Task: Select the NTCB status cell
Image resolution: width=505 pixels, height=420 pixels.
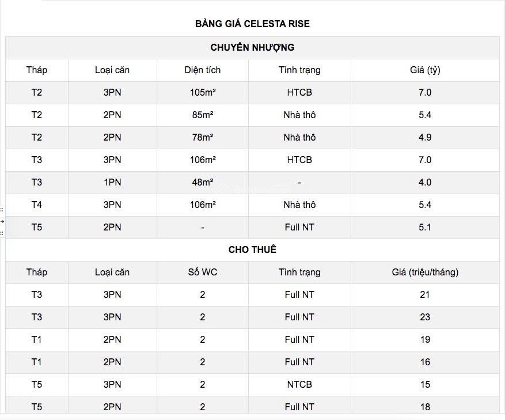Action: 299,384
